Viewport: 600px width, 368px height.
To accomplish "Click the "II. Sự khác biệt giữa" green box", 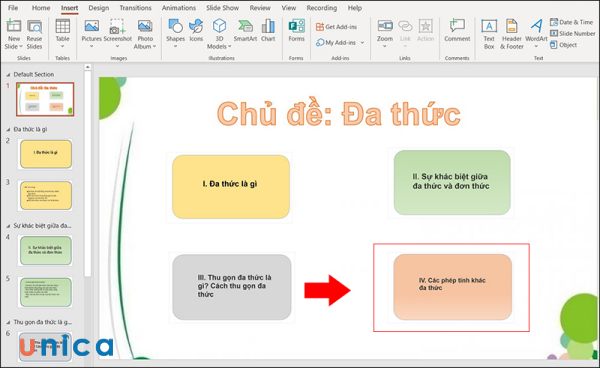I will (x=452, y=182).
